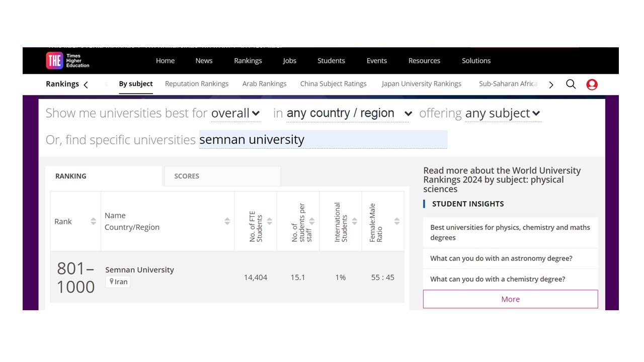
Task: Click the Rankings submenu label
Action: tap(62, 84)
